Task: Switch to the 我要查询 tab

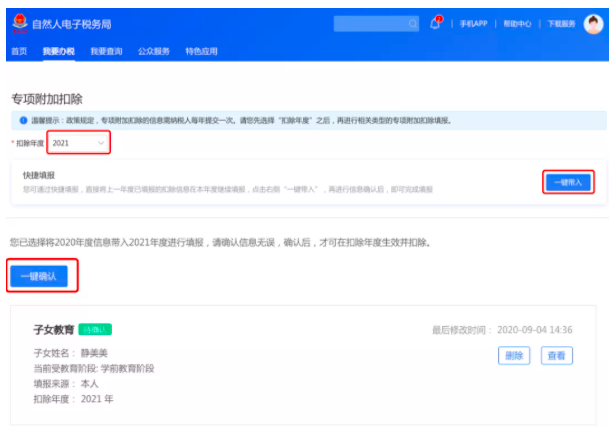Action: click(106, 51)
